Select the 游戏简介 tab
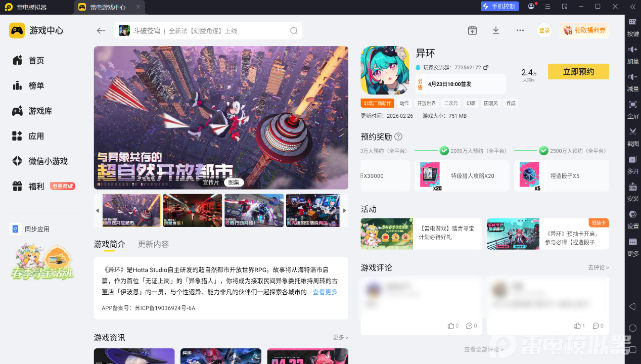The width and height of the screenshot is (641, 364). click(110, 244)
